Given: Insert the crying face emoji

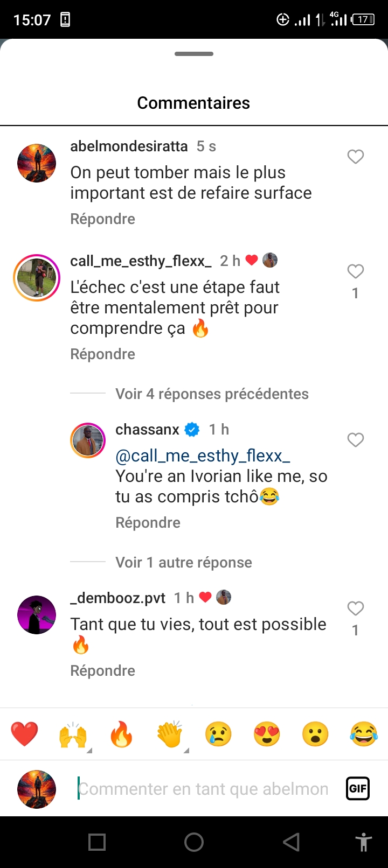Looking at the screenshot, I should pos(218,734).
